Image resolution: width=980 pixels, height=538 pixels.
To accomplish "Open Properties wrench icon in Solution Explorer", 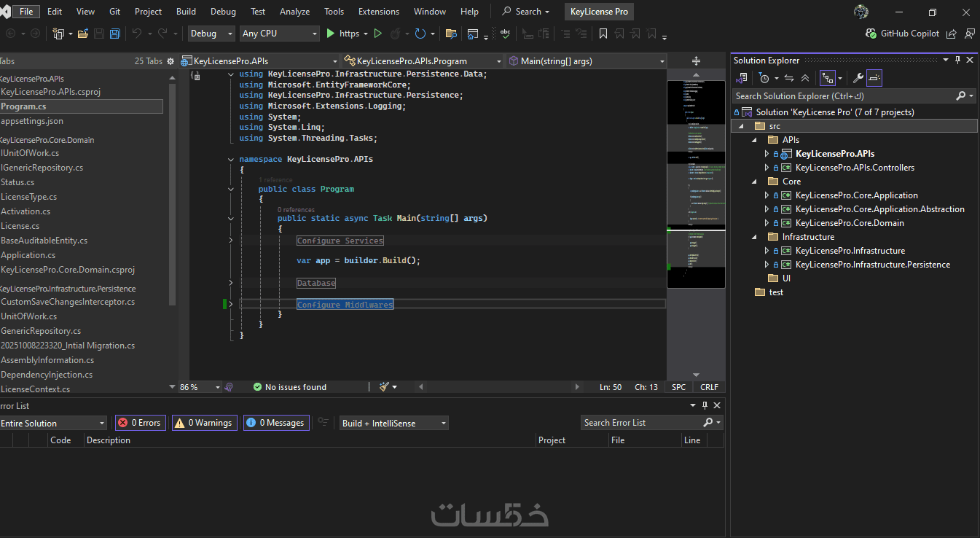I will point(858,78).
